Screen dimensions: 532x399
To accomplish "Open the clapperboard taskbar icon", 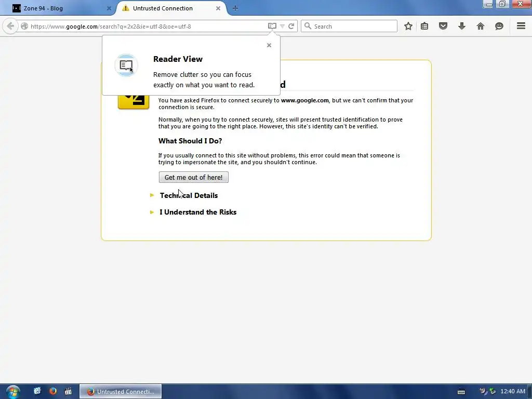I will pyautogui.click(x=68, y=391).
